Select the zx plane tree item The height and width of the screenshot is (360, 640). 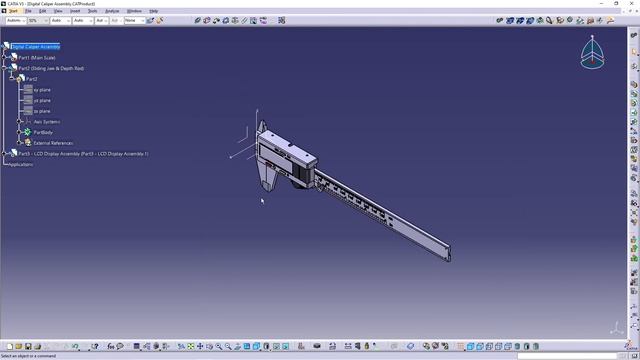click(x=42, y=111)
